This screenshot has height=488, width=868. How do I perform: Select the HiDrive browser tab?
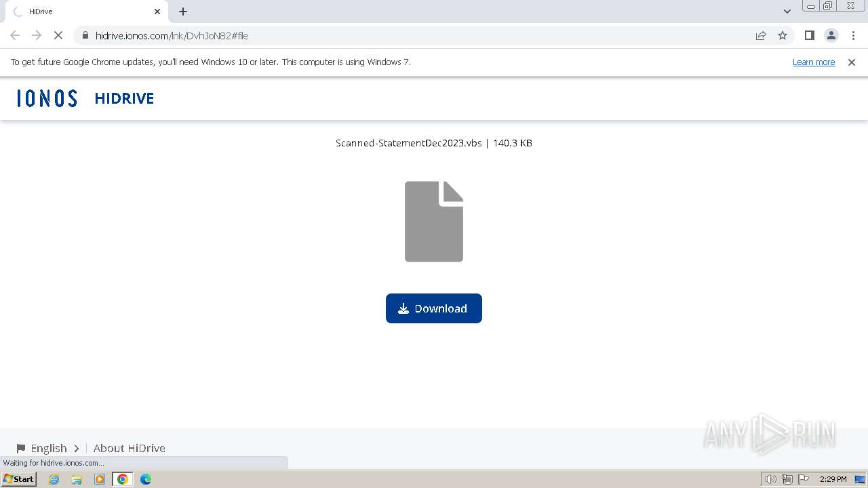[87, 12]
